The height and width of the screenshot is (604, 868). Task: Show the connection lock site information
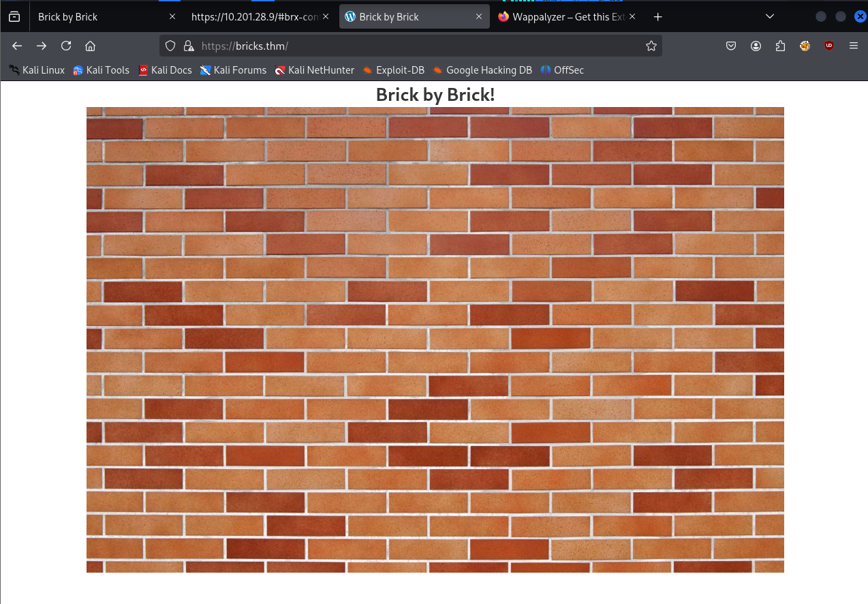point(189,46)
